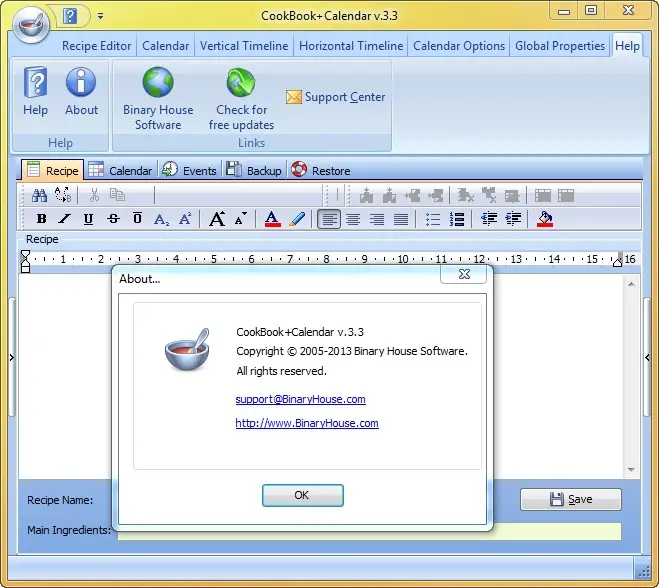Pick font color with red-underlined A
This screenshot has height=588, width=659.
tap(272, 219)
